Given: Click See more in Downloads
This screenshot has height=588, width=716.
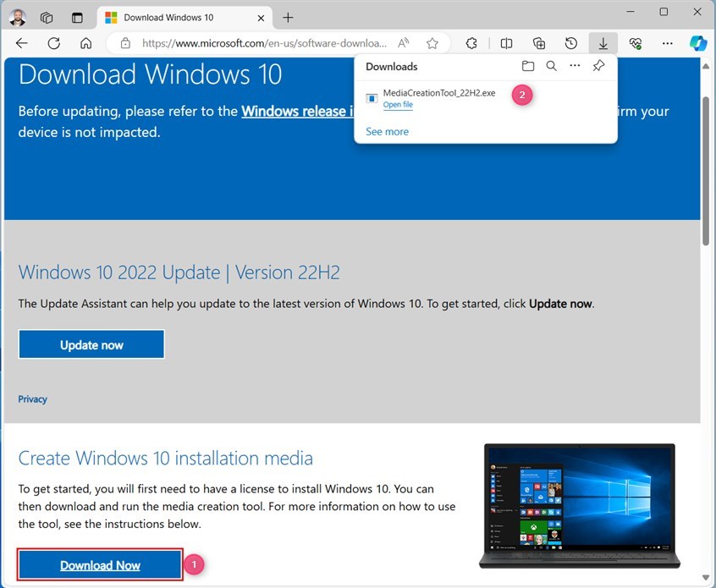Looking at the screenshot, I should 388,131.
